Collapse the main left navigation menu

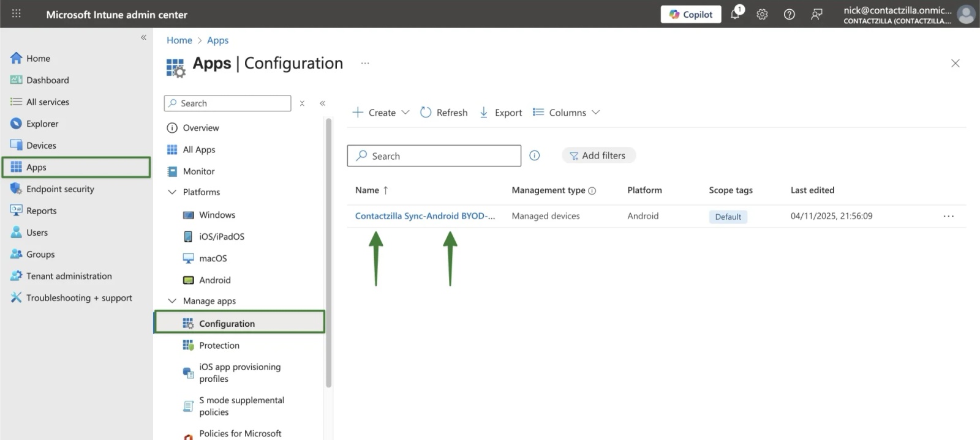[x=143, y=37]
